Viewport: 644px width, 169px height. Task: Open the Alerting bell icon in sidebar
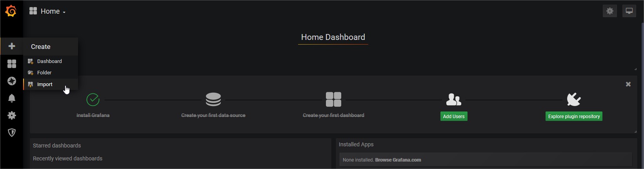12,98
